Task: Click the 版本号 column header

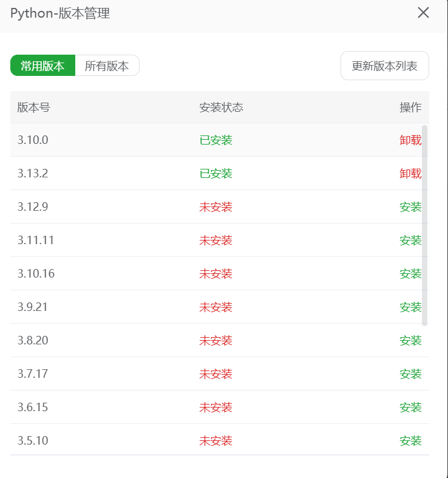Action: 33,108
